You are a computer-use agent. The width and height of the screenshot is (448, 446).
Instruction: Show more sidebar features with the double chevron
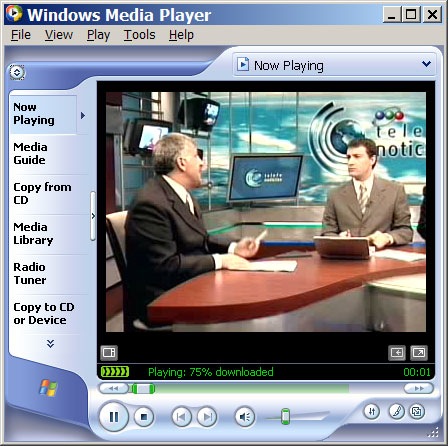tap(50, 344)
